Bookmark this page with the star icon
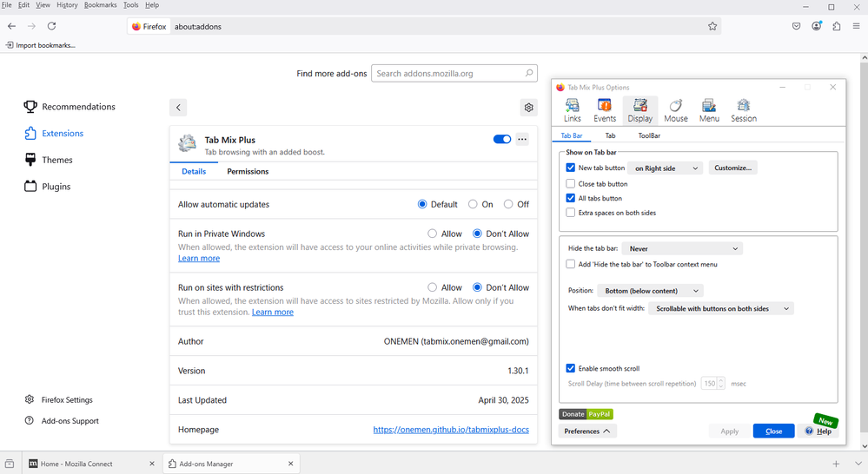The width and height of the screenshot is (868, 474). (x=712, y=26)
